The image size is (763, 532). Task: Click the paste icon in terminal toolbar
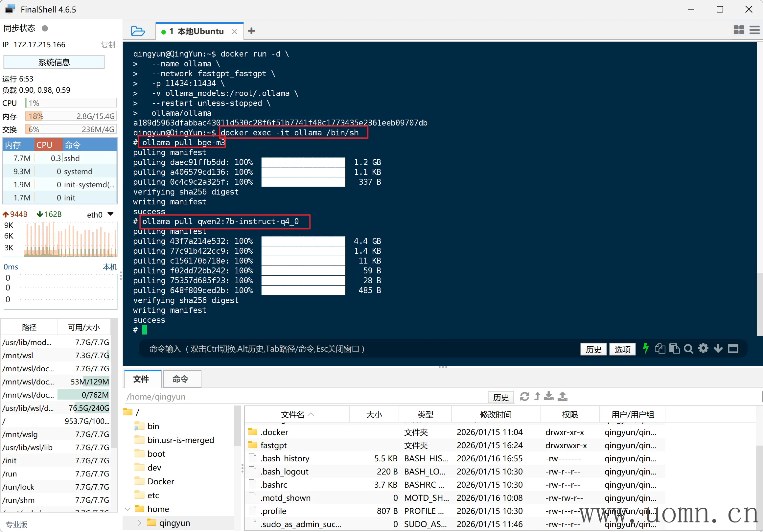coord(674,349)
